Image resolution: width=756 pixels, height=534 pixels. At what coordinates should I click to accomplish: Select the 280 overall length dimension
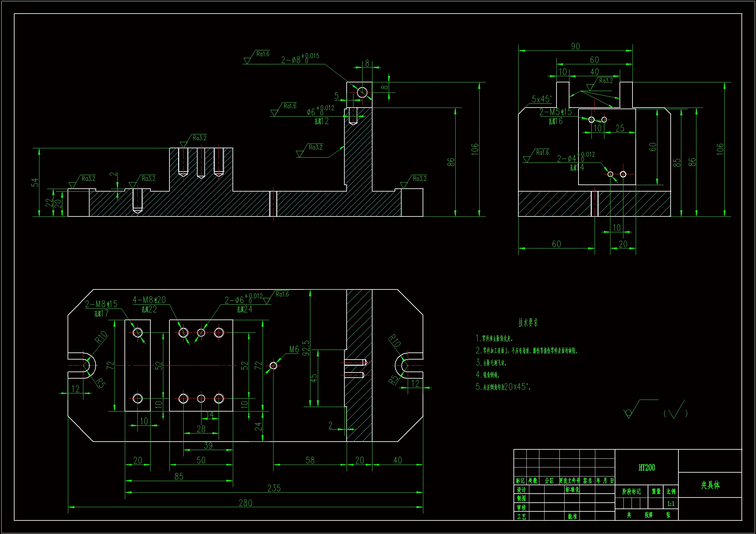(x=245, y=503)
